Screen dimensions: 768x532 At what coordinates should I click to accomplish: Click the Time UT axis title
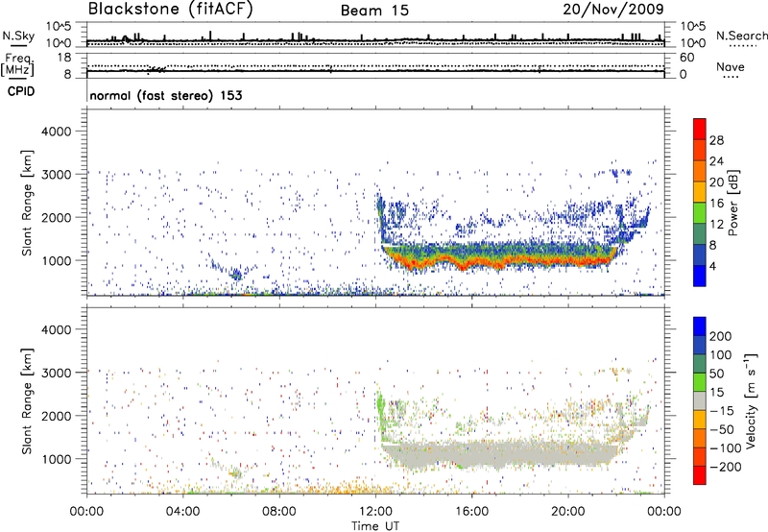click(x=375, y=526)
